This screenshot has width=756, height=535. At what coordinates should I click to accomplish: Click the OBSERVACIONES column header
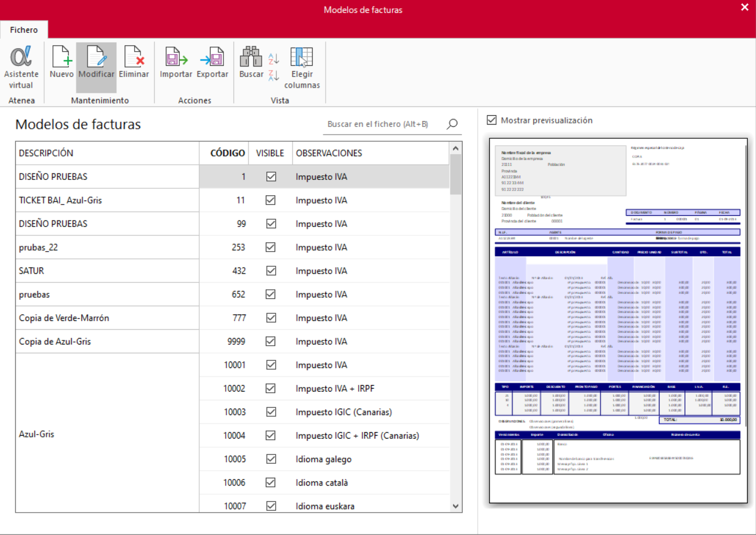371,153
